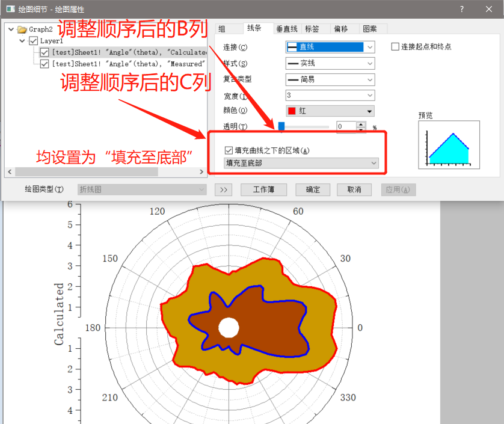Screen dimensions: 504x424
Task: Click the 应用 button
Action: pyautogui.click(x=398, y=189)
